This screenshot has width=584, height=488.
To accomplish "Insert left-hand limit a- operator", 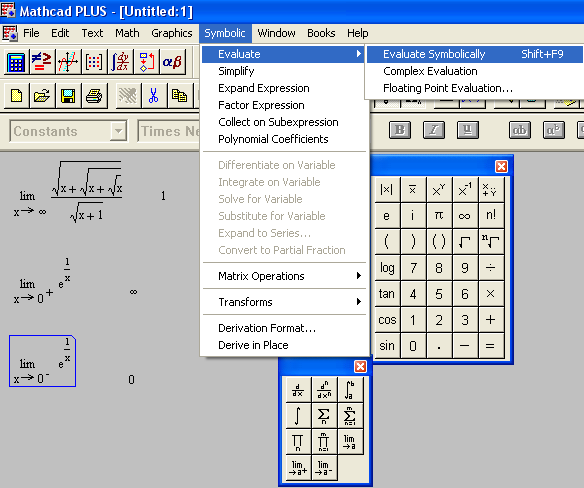I will click(324, 468).
